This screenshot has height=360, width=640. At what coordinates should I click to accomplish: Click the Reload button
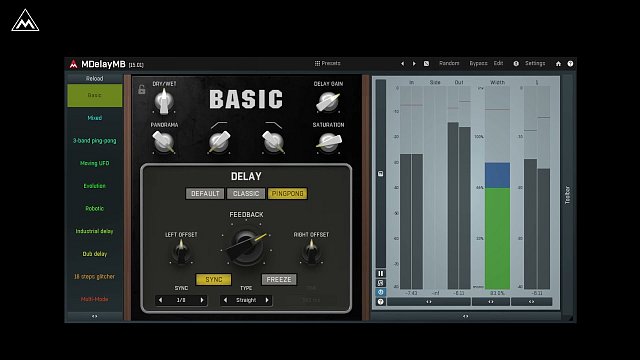click(95, 78)
